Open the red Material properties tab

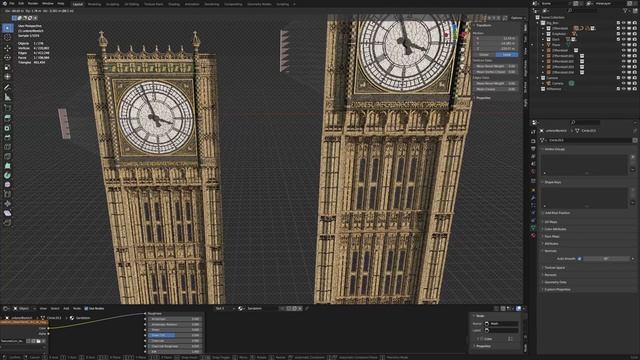click(533, 236)
